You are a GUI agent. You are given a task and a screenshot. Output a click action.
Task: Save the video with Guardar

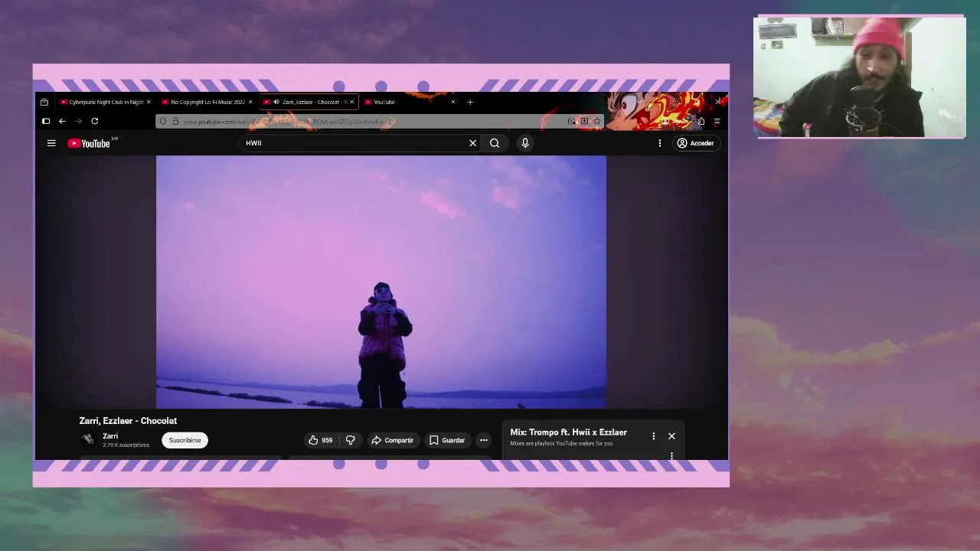click(x=447, y=440)
